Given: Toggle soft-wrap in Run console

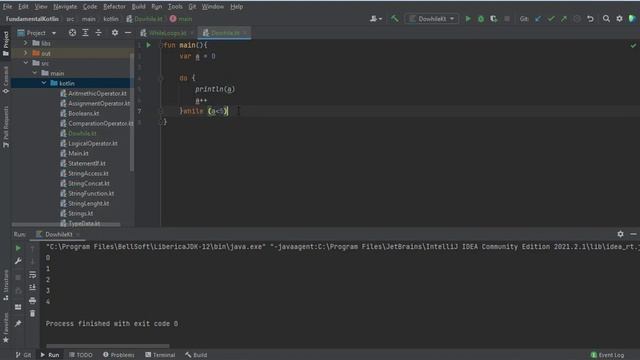Looking at the screenshot, I should 33,275.
